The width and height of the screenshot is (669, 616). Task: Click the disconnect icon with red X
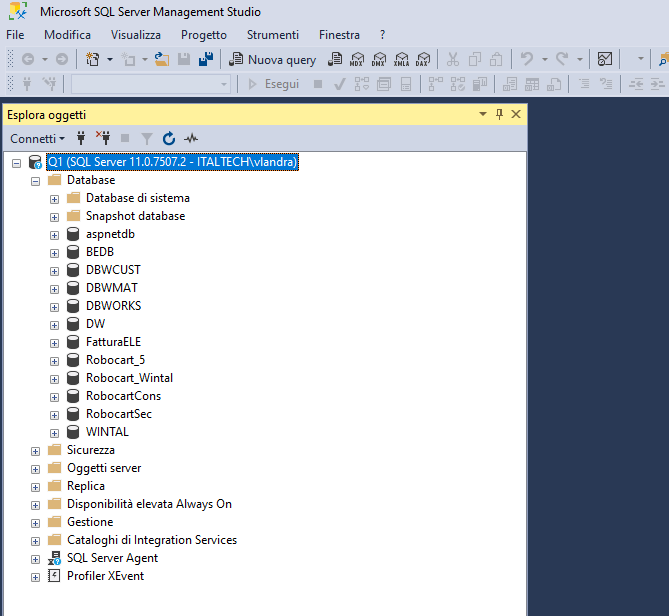(103, 138)
